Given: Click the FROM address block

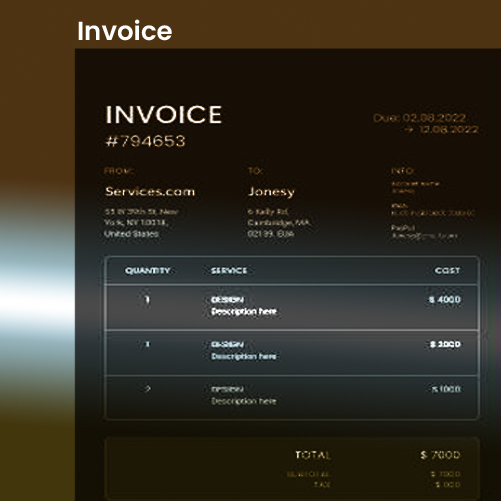Looking at the screenshot, I should coord(142,223).
